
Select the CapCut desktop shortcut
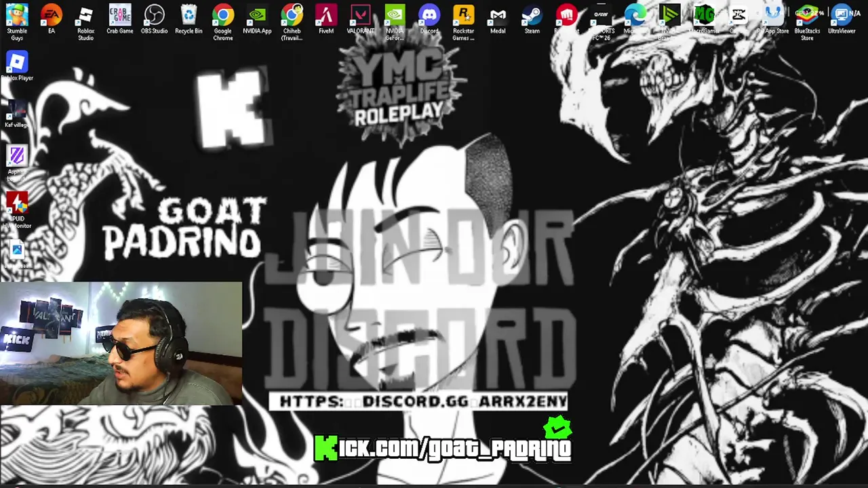point(738,19)
